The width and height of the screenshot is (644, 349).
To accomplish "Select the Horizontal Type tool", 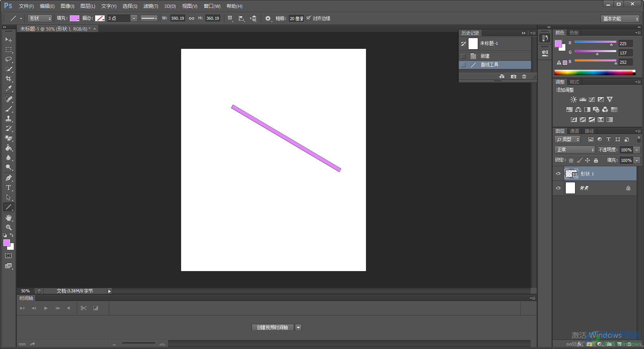I will point(9,188).
